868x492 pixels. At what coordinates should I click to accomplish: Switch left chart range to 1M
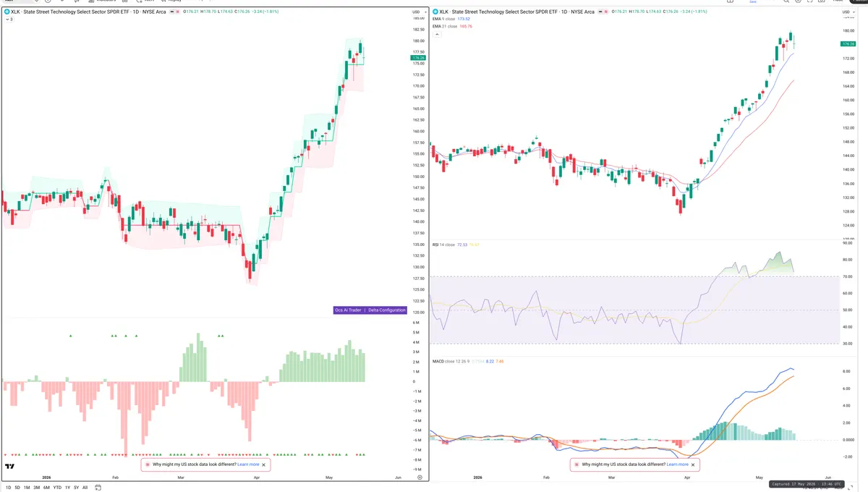27,488
